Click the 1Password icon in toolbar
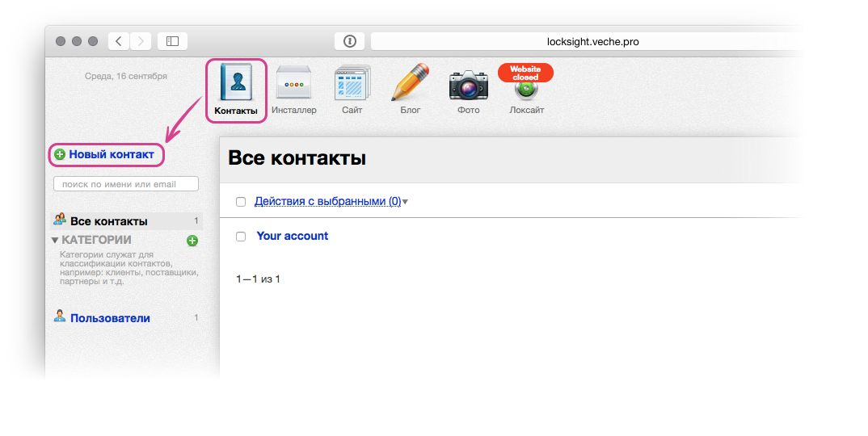868x436 pixels. pyautogui.click(x=349, y=41)
